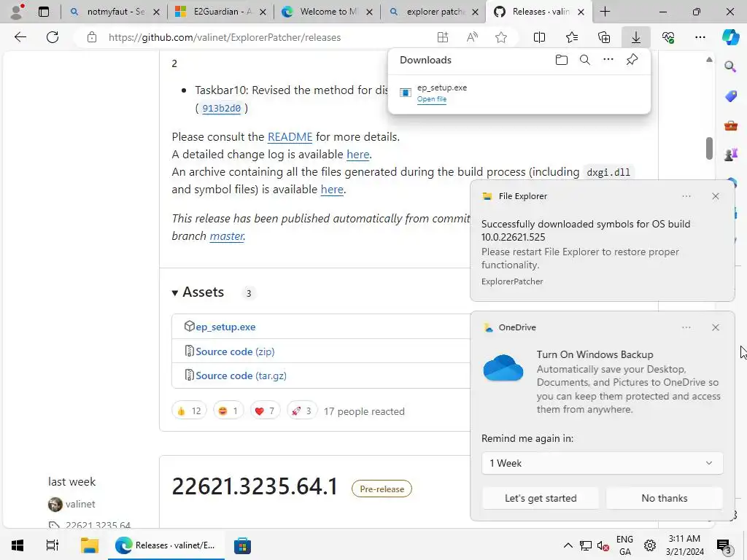Click the address bar URL
The image size is (747, 560).
tap(225, 37)
